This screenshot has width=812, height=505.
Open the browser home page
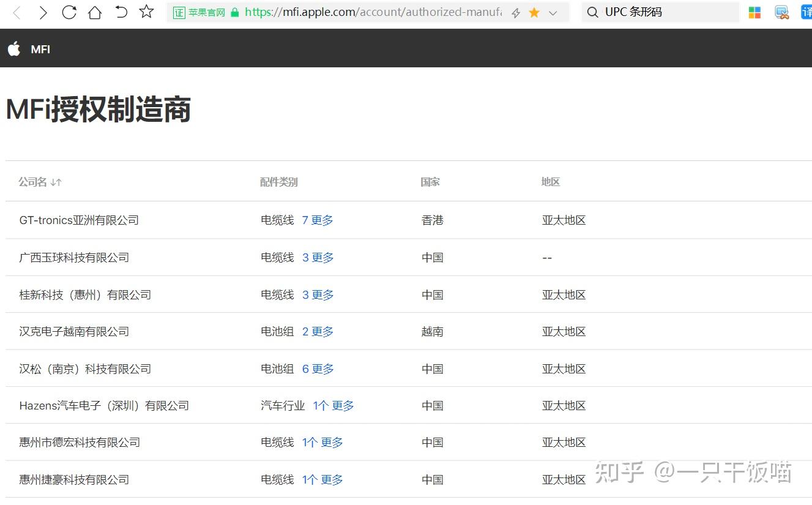tap(95, 11)
